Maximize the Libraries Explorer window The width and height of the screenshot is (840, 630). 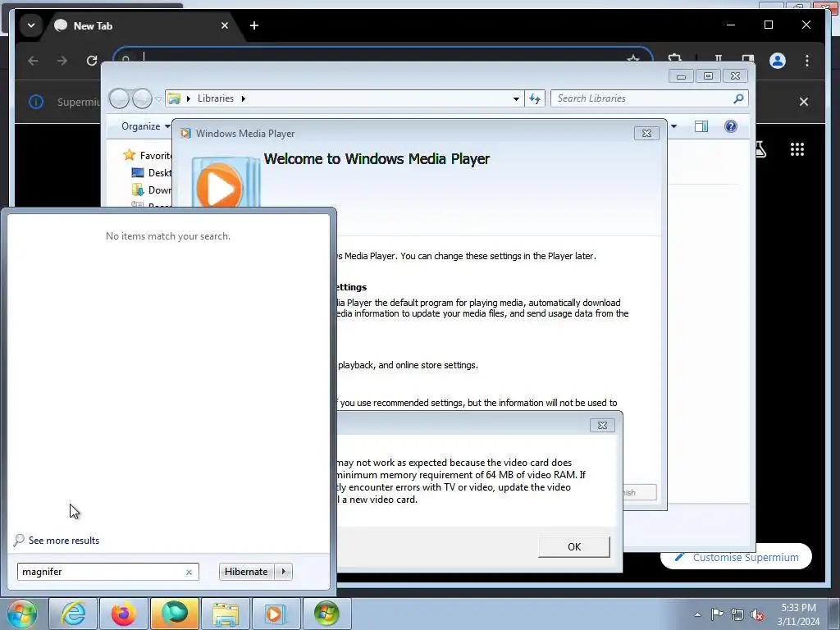[x=708, y=76]
